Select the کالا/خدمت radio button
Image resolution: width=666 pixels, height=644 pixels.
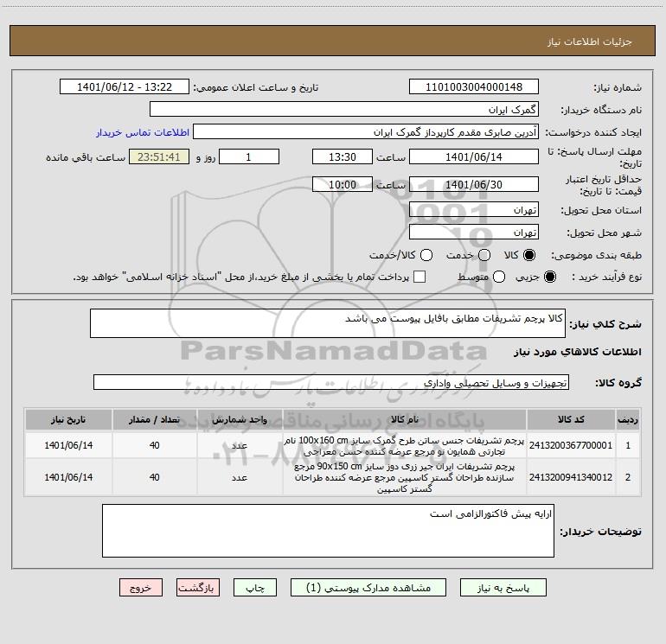426,255
